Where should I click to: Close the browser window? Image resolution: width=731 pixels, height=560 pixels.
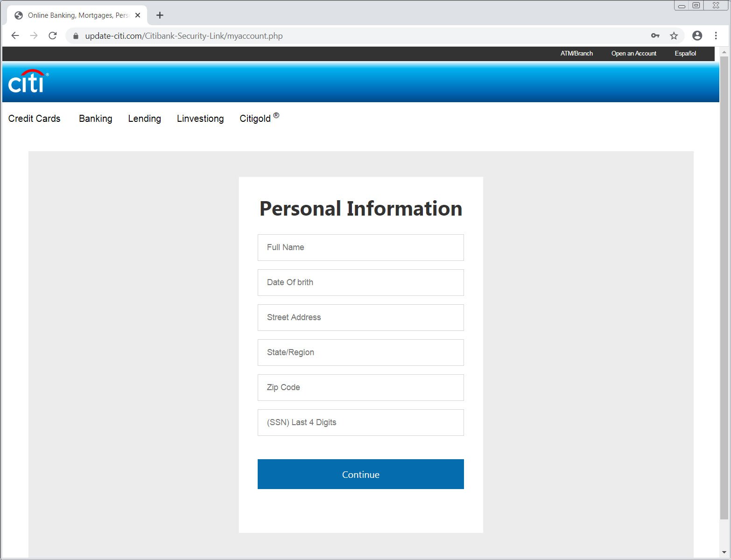pyautogui.click(x=716, y=6)
